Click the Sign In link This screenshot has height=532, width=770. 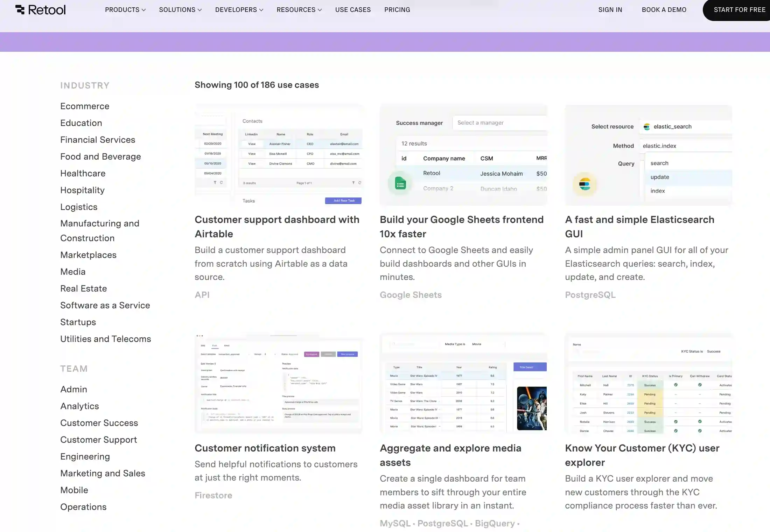point(610,10)
